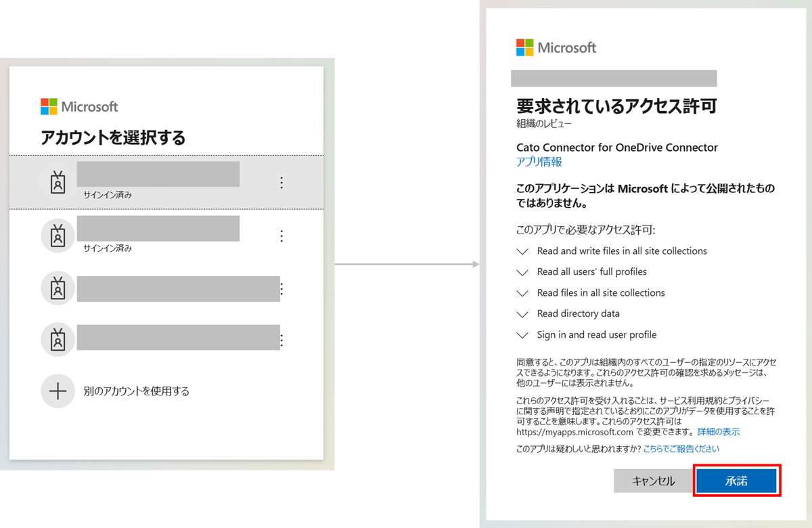This screenshot has width=812, height=528.
Task: Open the アプリ情報 link
Action: 539,162
